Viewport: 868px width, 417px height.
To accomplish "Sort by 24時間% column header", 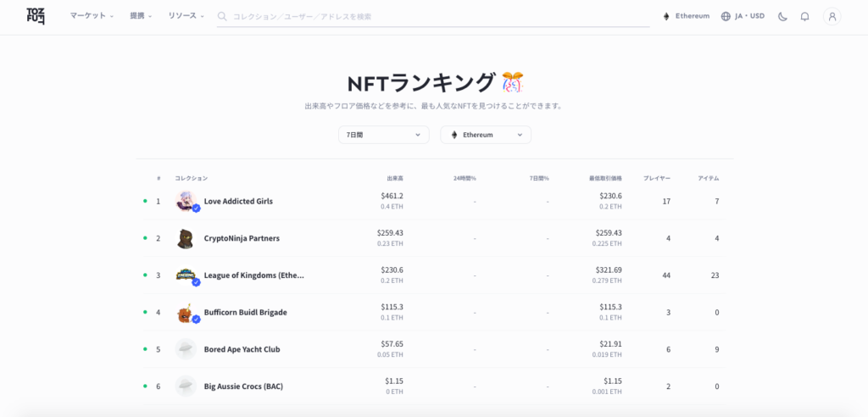I will 465,178.
